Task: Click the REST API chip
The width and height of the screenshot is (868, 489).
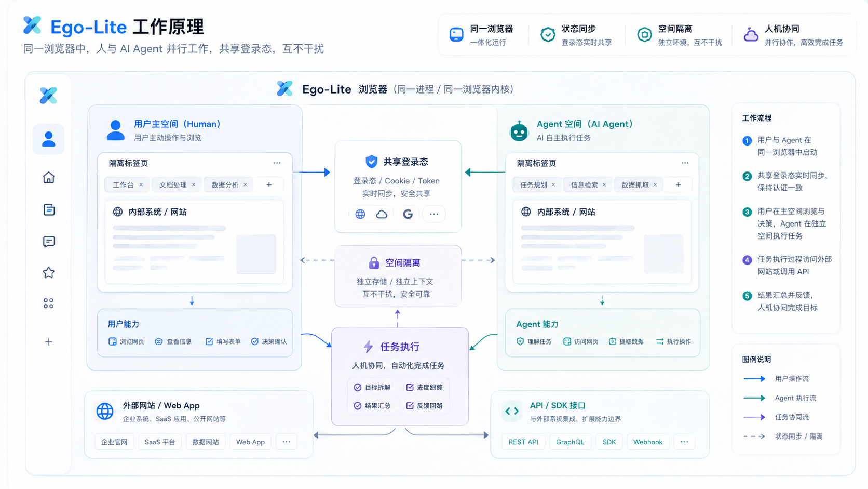Action: [523, 442]
